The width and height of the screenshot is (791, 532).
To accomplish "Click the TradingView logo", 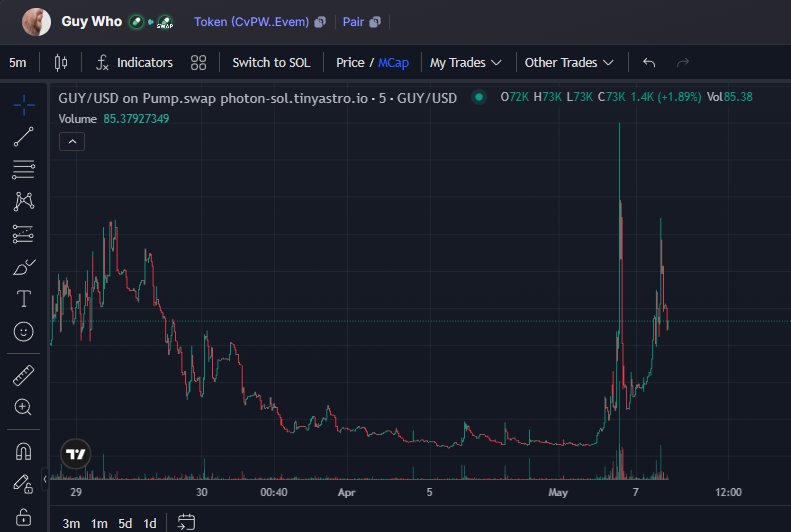I will [x=76, y=454].
